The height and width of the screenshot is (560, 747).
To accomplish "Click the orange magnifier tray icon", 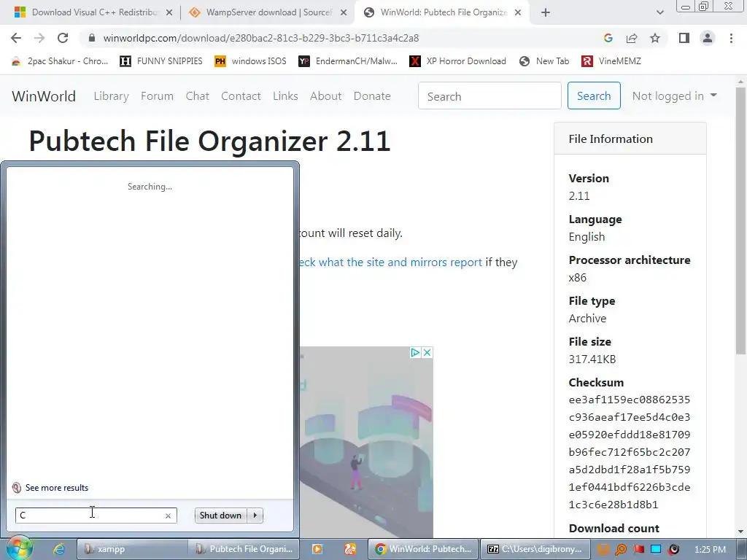I will (x=621, y=550).
